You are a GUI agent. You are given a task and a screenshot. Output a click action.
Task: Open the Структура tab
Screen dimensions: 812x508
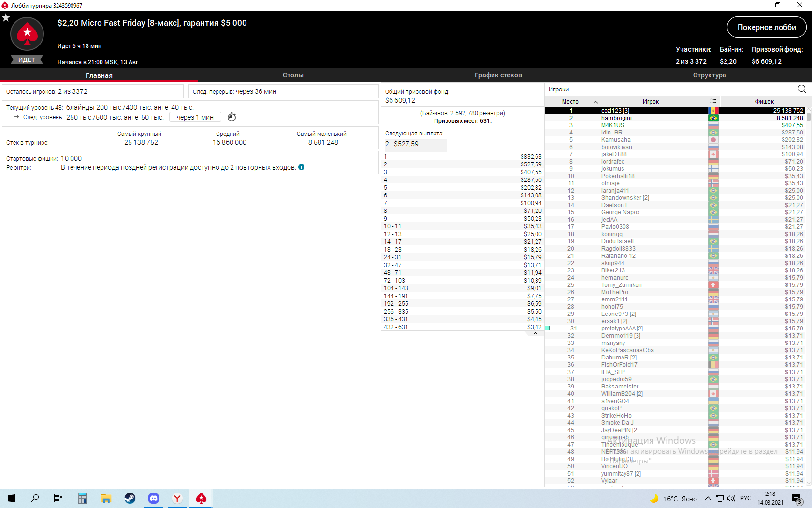pyautogui.click(x=709, y=75)
